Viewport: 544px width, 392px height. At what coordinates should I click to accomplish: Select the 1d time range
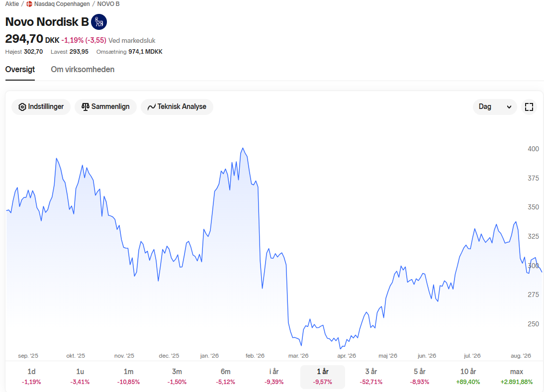(31, 377)
